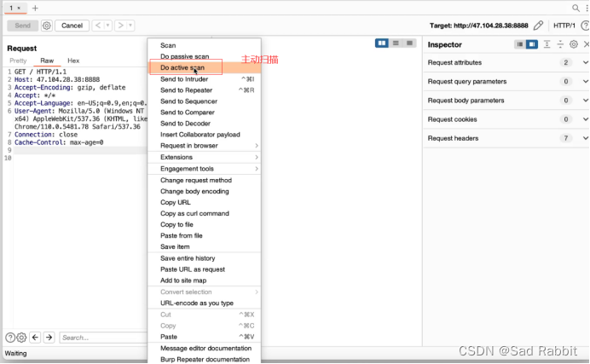
Task: Choose Copy as curl command
Action: [x=205, y=214]
